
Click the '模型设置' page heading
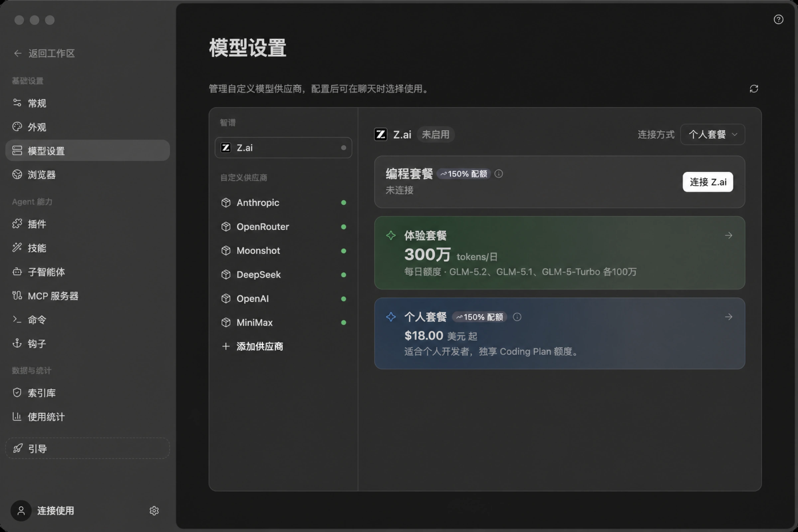pos(248,48)
